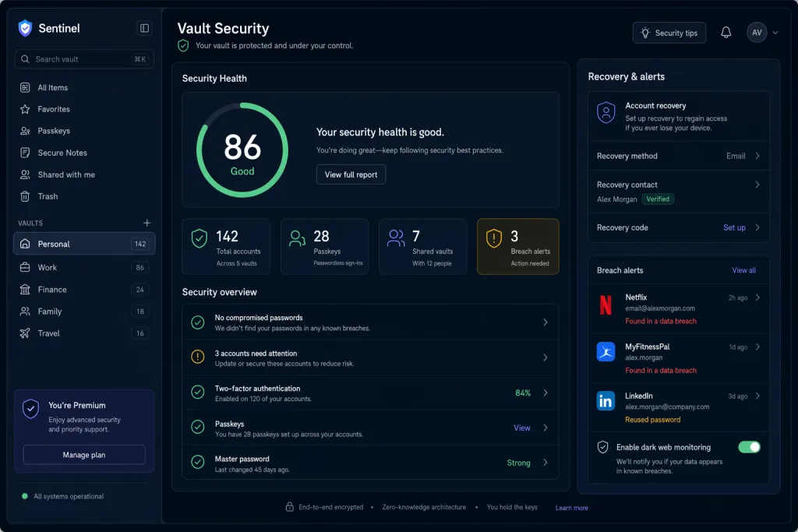Open View all breach alerts link
798x532 pixels.
(x=743, y=270)
